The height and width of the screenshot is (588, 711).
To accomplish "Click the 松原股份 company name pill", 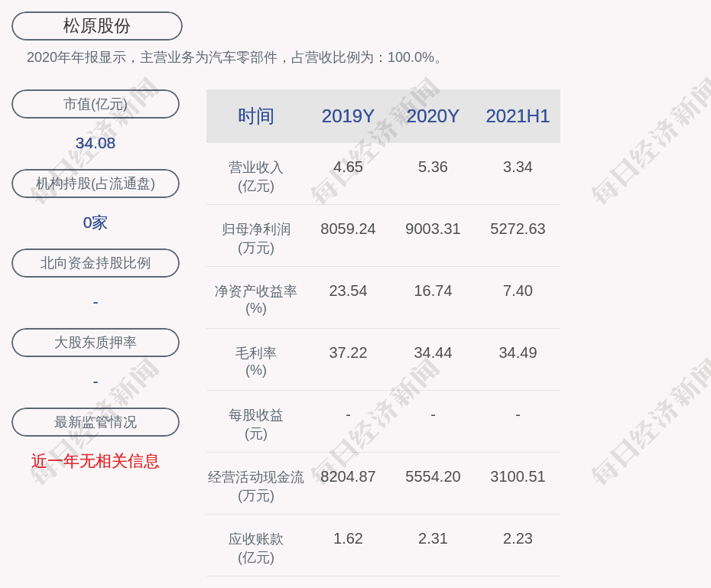I will click(x=96, y=26).
